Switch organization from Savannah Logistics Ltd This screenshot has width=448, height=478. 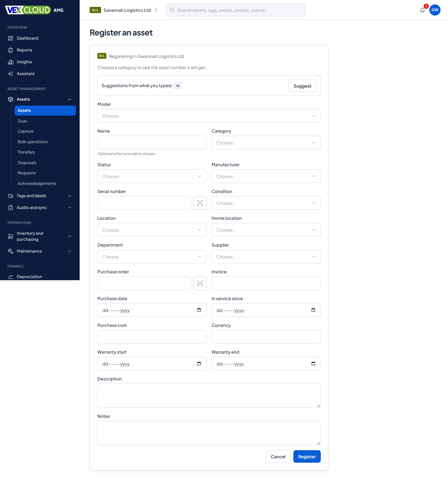tap(124, 10)
